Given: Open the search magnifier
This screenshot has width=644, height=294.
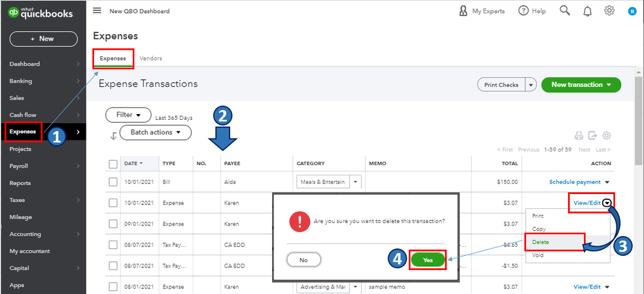Looking at the screenshot, I should [565, 11].
